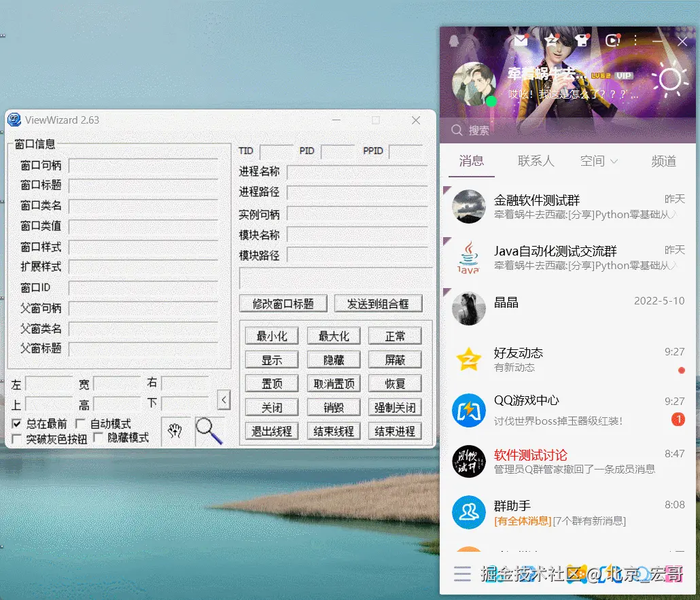Click the LV62 level badge
700x600 pixels.
[x=601, y=75]
